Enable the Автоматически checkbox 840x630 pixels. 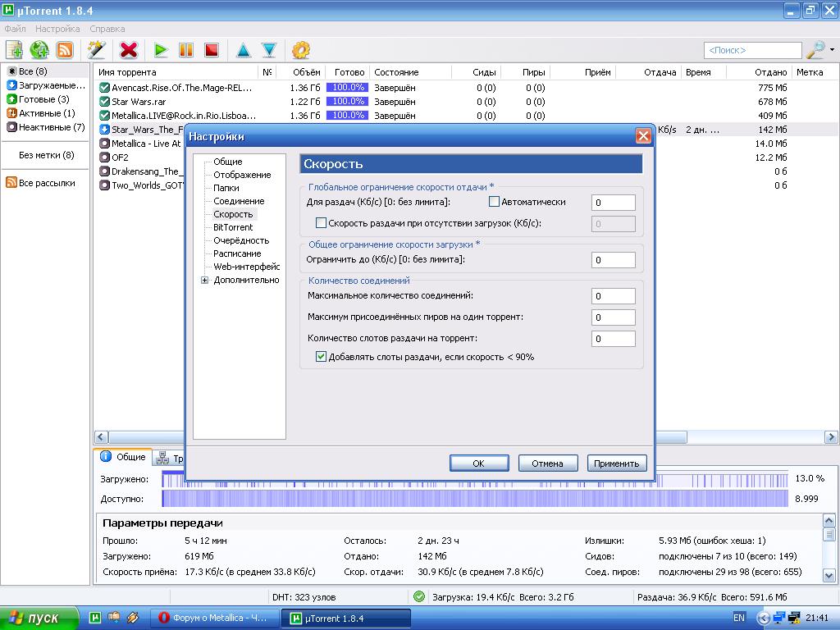[495, 202]
